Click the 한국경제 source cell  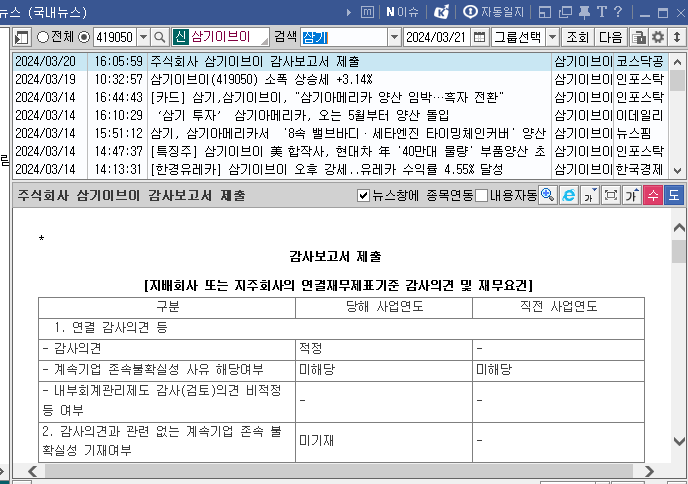tap(640, 169)
